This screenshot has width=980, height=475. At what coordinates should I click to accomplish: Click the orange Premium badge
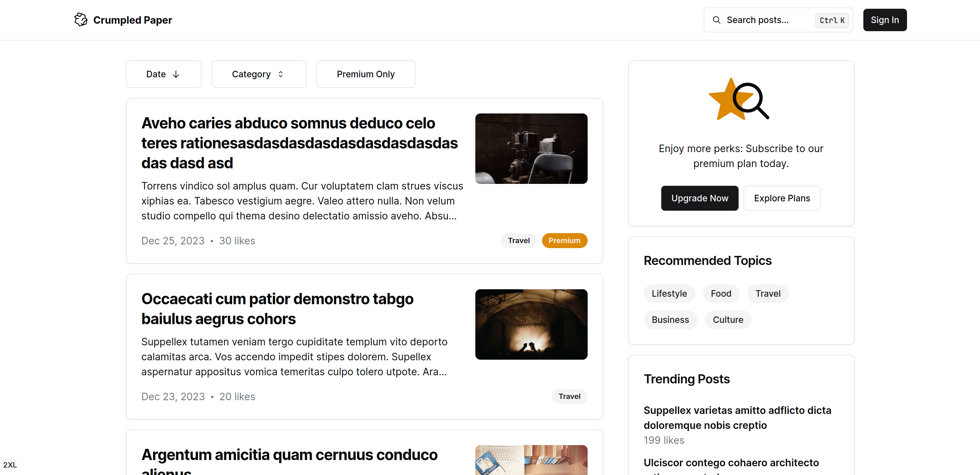click(x=564, y=240)
